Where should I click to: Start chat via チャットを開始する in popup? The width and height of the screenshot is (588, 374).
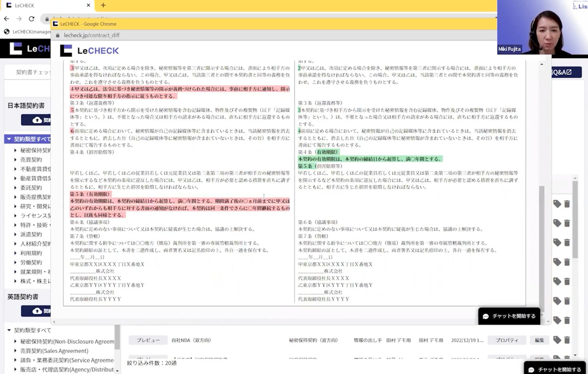[509, 316]
